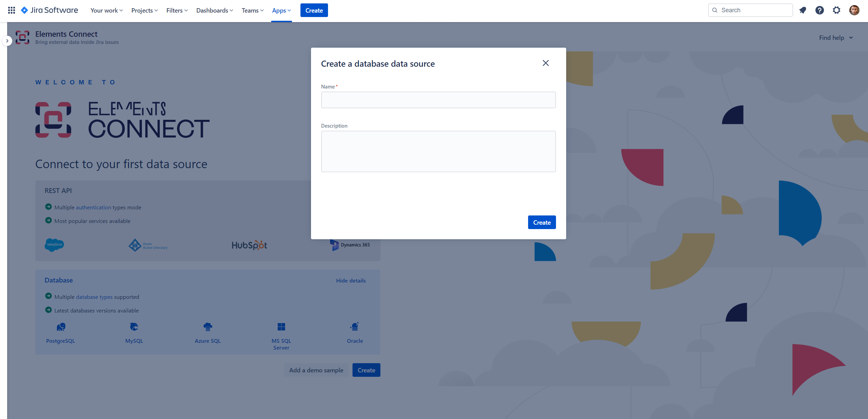The height and width of the screenshot is (419, 868).
Task: Close the database data source dialog
Action: point(545,63)
